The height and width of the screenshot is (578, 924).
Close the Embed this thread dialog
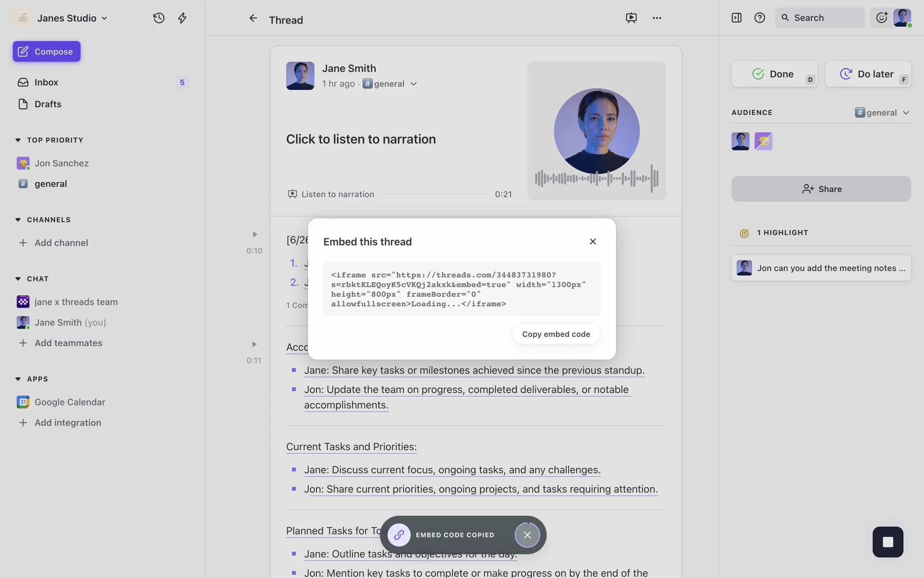pyautogui.click(x=593, y=241)
